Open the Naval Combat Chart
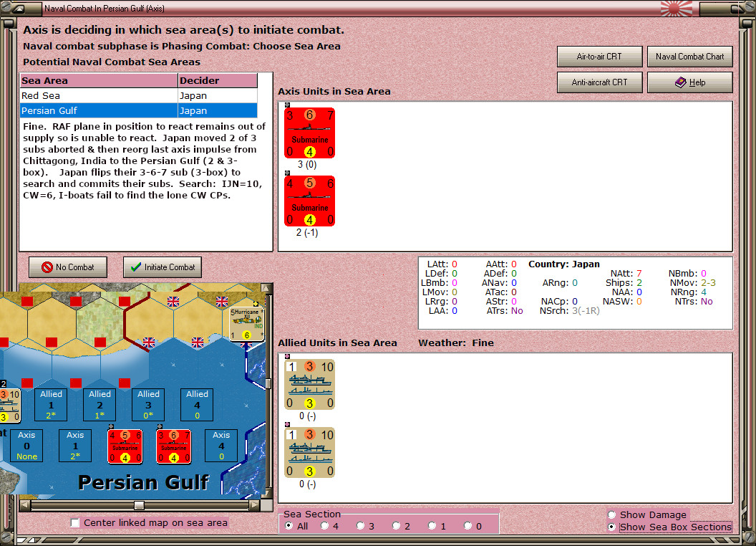756x546 pixels. click(689, 57)
